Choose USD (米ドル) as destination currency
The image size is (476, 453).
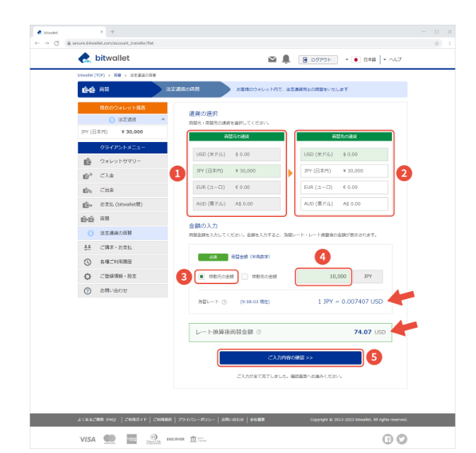point(342,153)
